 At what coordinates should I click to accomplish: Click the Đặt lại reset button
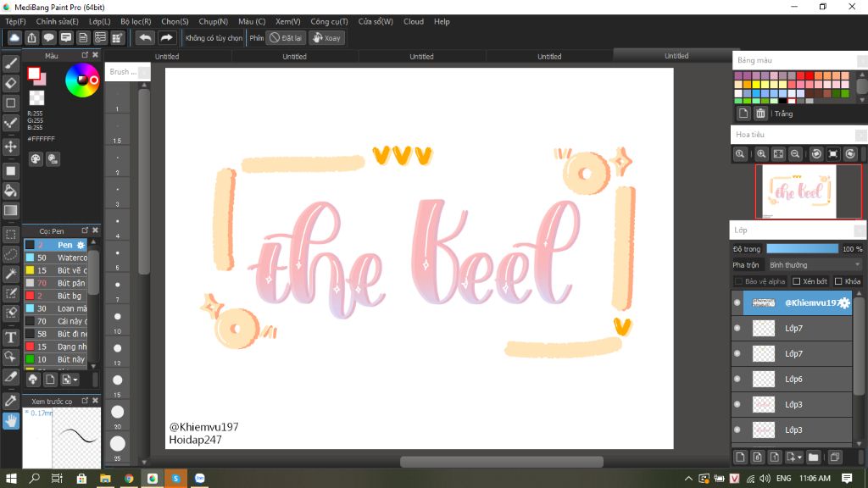[x=286, y=37]
